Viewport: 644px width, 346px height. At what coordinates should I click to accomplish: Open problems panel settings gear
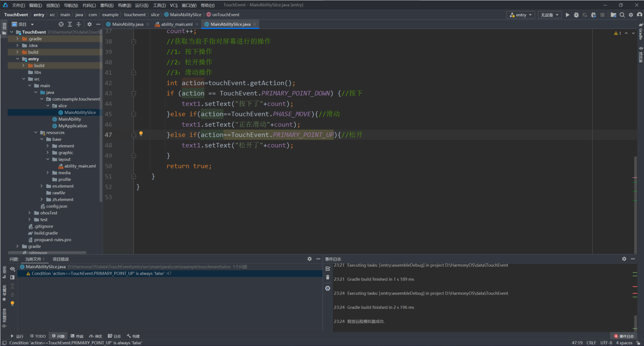coord(309,259)
